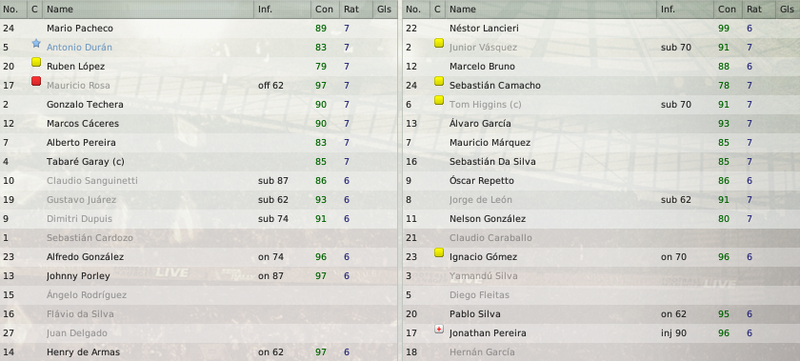Open Néstor Lancieri's player profile
The width and height of the screenshot is (800, 361).
484,28
